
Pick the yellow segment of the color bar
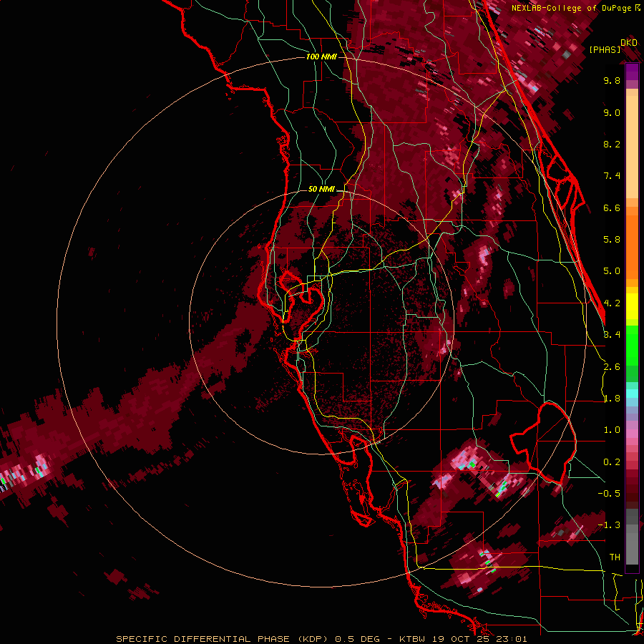[632, 306]
